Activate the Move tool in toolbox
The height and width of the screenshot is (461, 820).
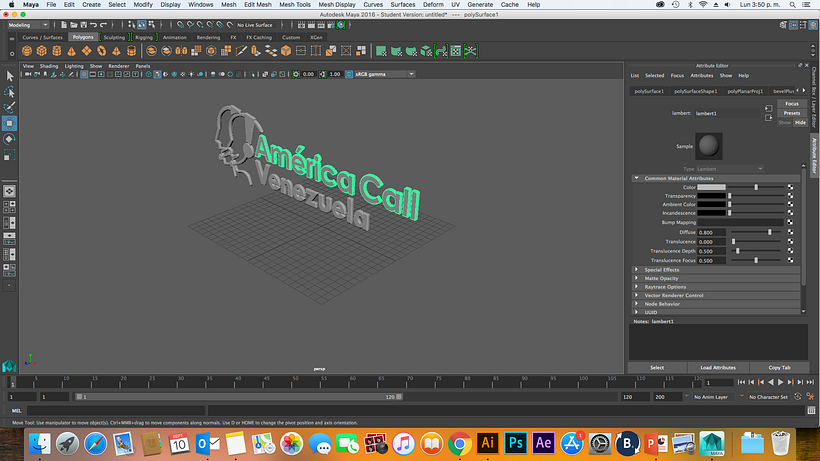tap(9, 123)
